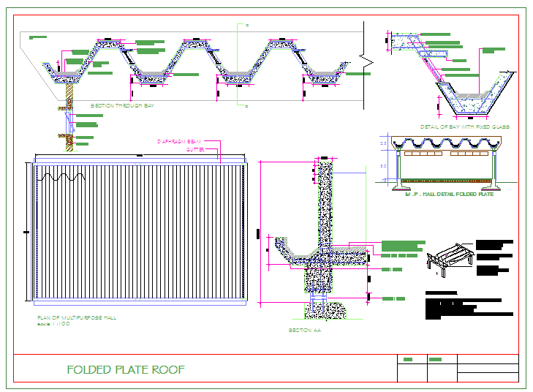Viewport: 533px width, 392px height.
Task: Click the DIAPHRAGM BEAM annotation
Action: click(x=179, y=140)
